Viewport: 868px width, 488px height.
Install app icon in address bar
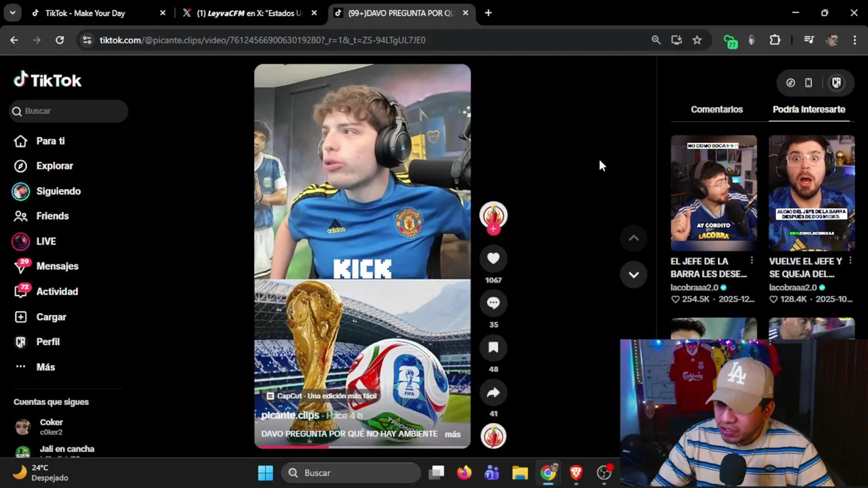coord(676,40)
